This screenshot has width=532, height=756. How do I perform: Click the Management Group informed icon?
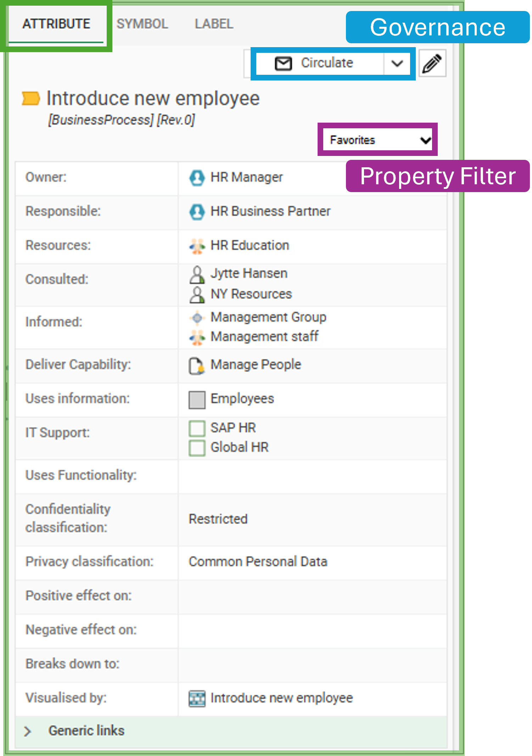[197, 318]
